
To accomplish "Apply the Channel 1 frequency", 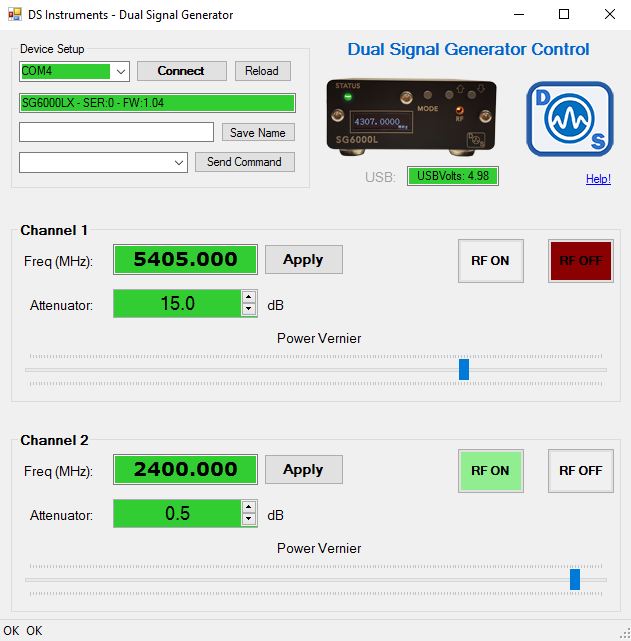I will click(303, 260).
